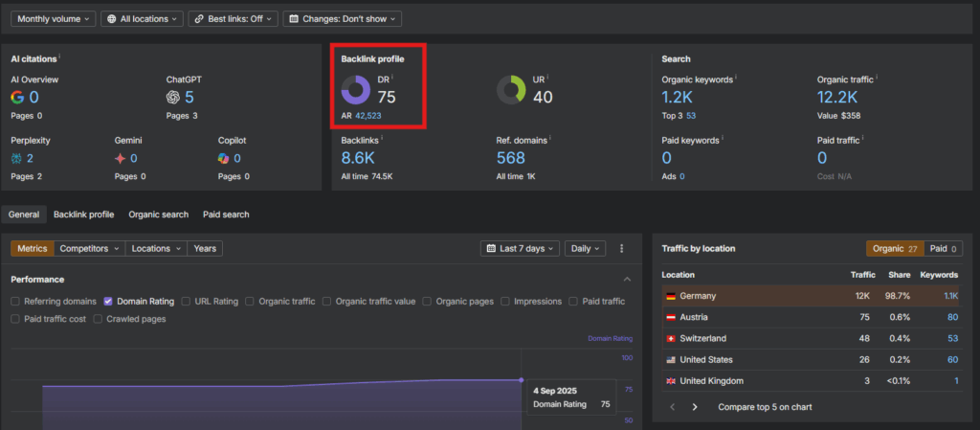
Task: Open the 1.2K Organic keywords link
Action: tap(677, 97)
